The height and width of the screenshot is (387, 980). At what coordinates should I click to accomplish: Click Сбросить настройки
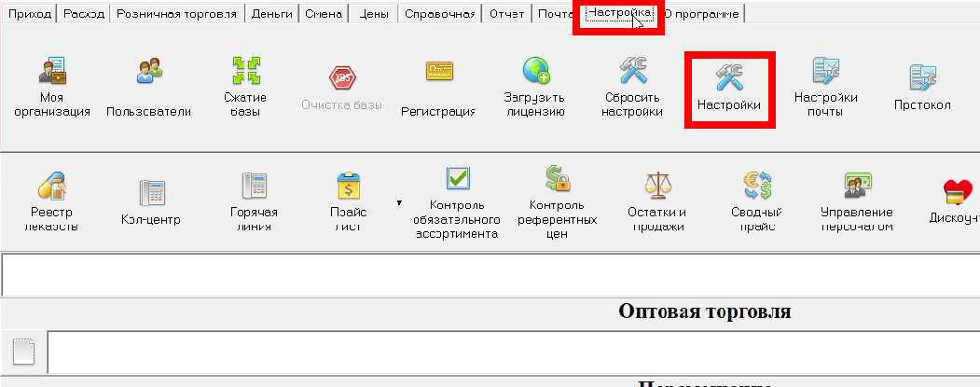pyautogui.click(x=632, y=87)
